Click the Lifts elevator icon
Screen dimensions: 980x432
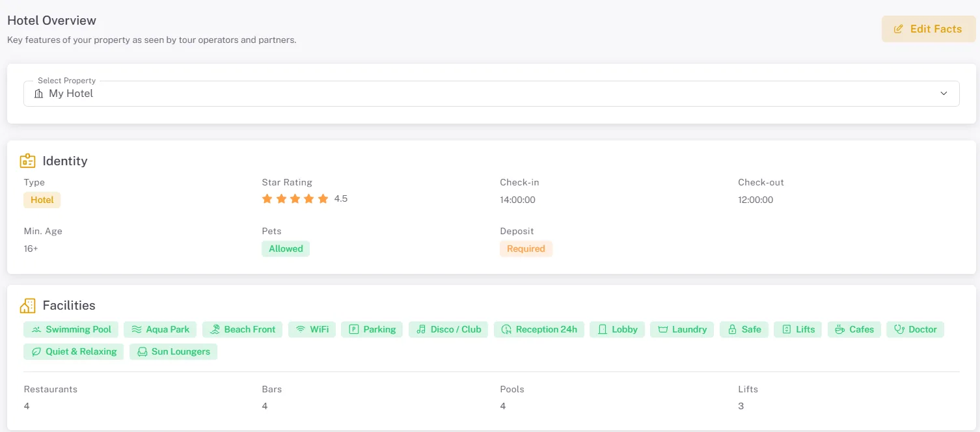[786, 330]
